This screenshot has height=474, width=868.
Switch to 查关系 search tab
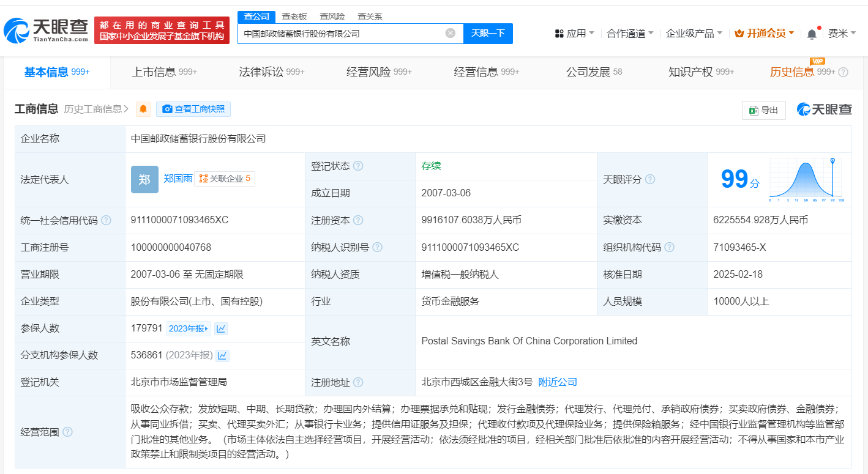click(x=370, y=17)
